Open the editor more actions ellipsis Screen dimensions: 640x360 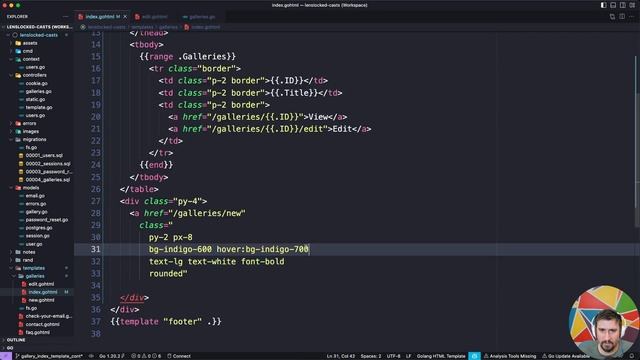[x=632, y=17]
